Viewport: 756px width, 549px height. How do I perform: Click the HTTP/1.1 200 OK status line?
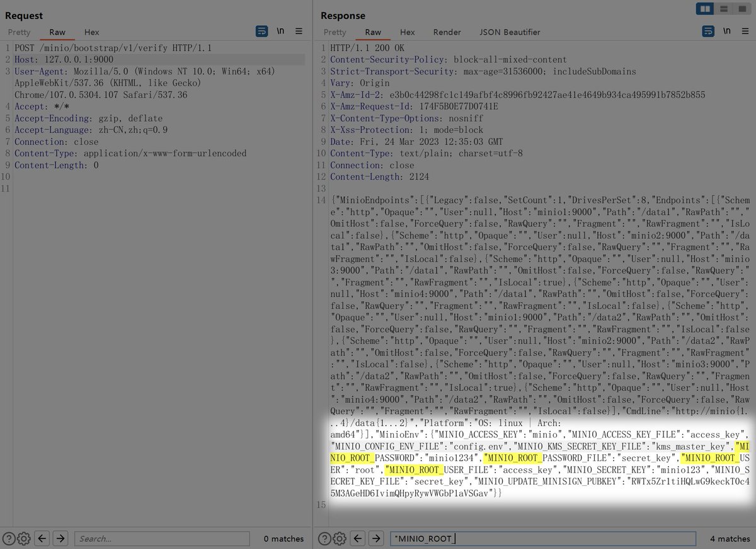tap(367, 48)
